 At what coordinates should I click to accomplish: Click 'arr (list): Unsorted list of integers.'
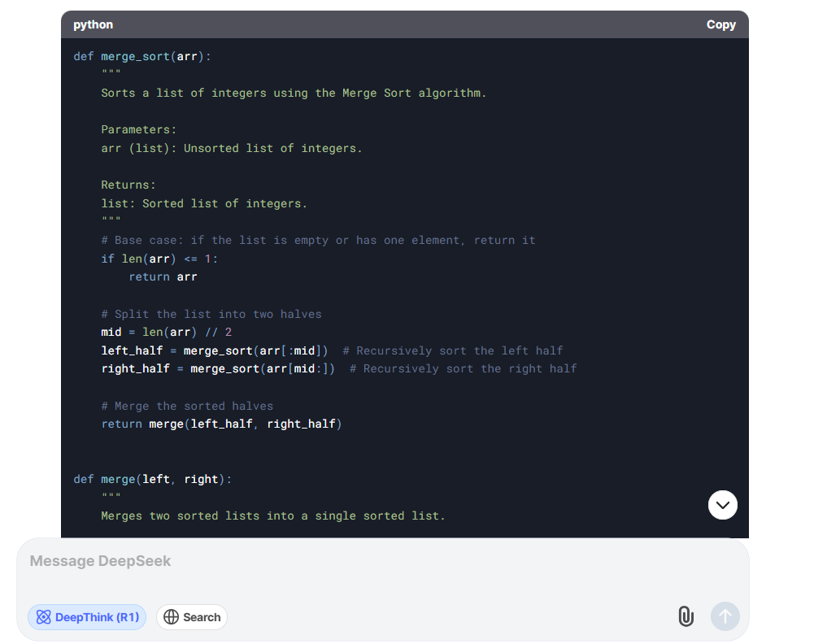pos(232,149)
